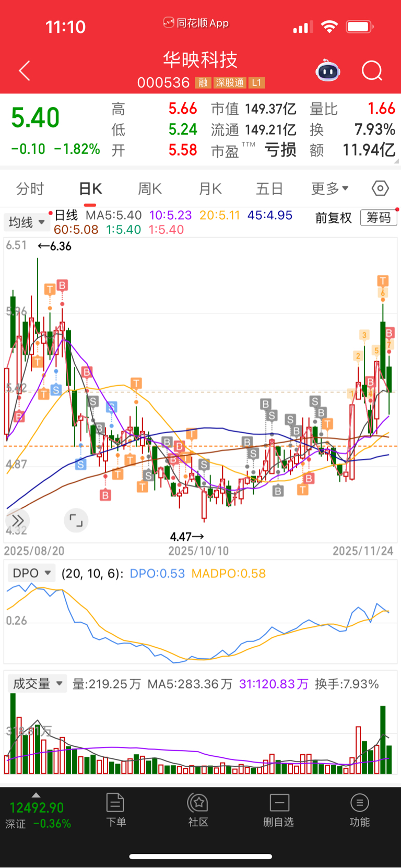The height and width of the screenshot is (868, 401).
Task: Switch to 分时 intraday tab
Action: [30, 188]
